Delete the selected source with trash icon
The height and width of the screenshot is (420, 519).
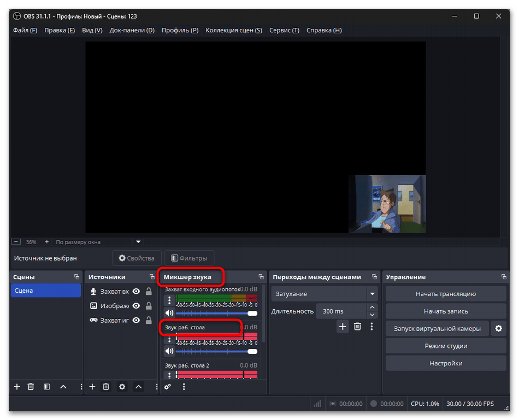point(107,387)
